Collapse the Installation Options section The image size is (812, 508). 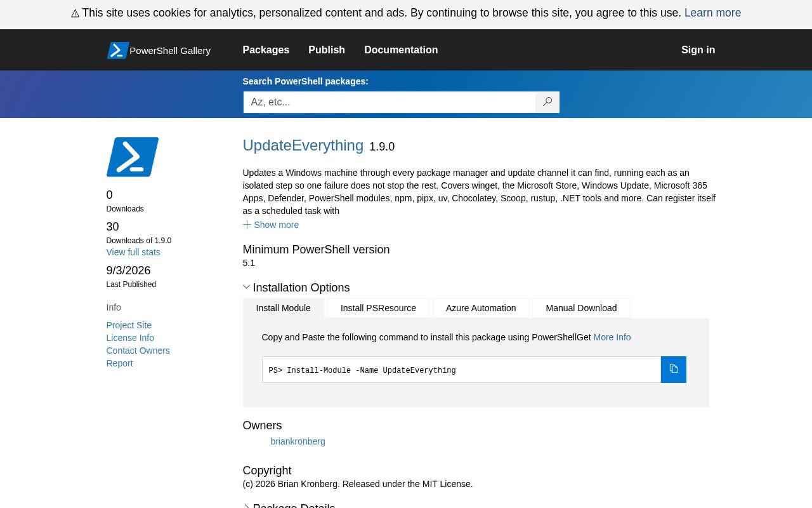[296, 288]
